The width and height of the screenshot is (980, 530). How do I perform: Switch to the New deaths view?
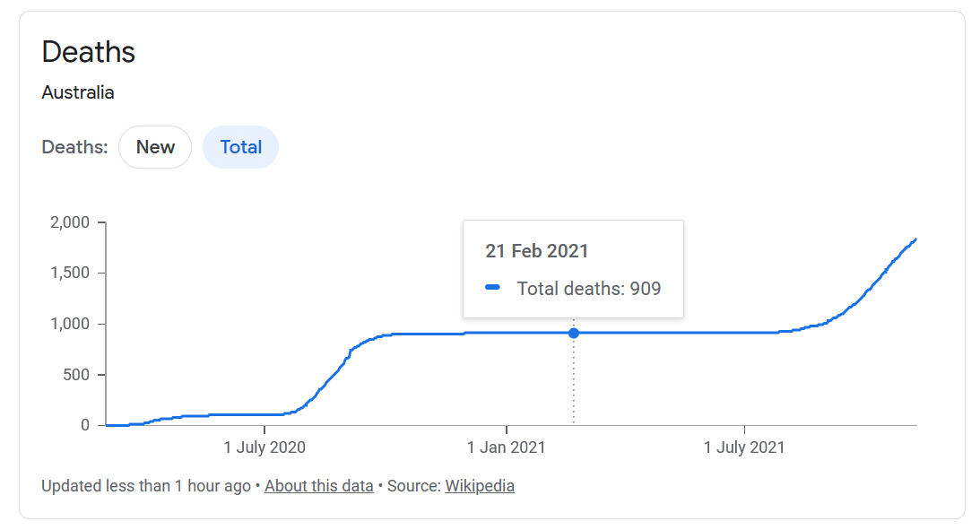(155, 147)
